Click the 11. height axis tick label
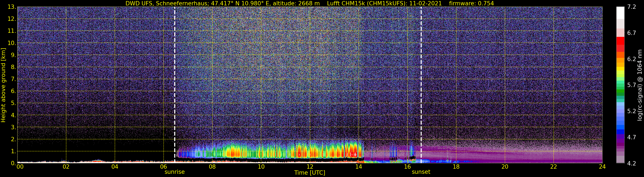Screen dimensions: 644x177 12,31
